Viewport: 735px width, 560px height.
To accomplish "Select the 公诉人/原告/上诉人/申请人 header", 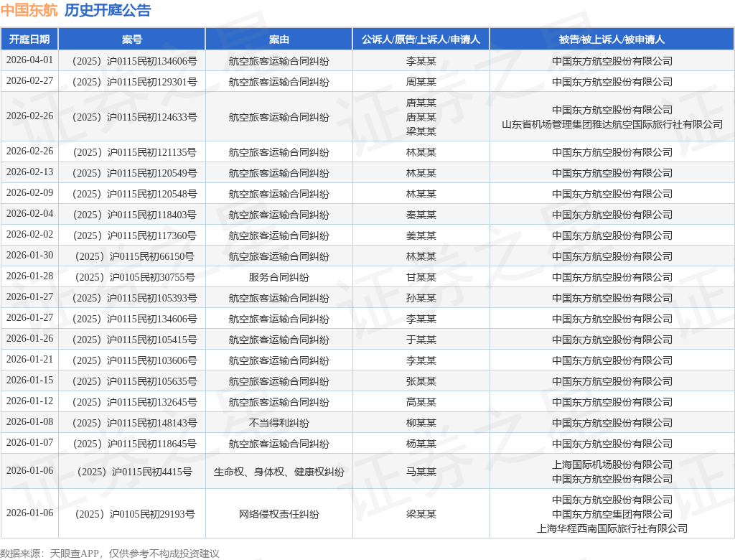I will coord(421,39).
